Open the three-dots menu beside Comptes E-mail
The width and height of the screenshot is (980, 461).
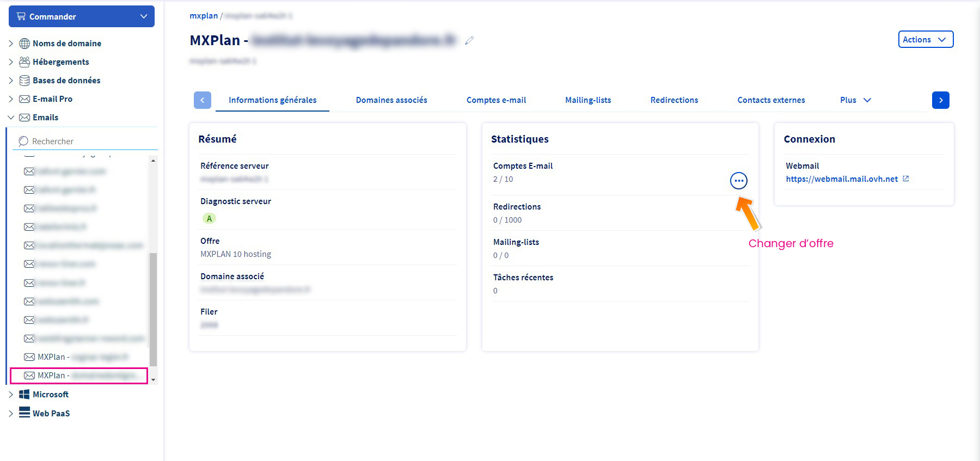tap(738, 181)
